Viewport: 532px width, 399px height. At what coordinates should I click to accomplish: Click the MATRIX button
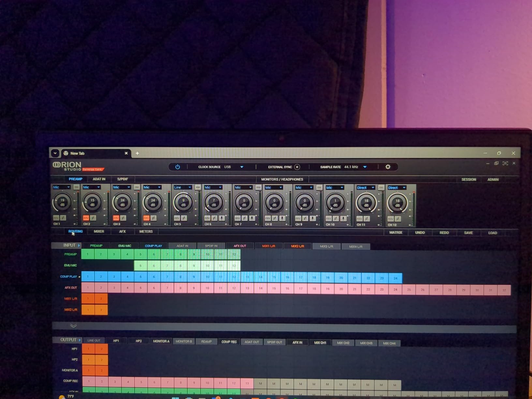click(396, 232)
